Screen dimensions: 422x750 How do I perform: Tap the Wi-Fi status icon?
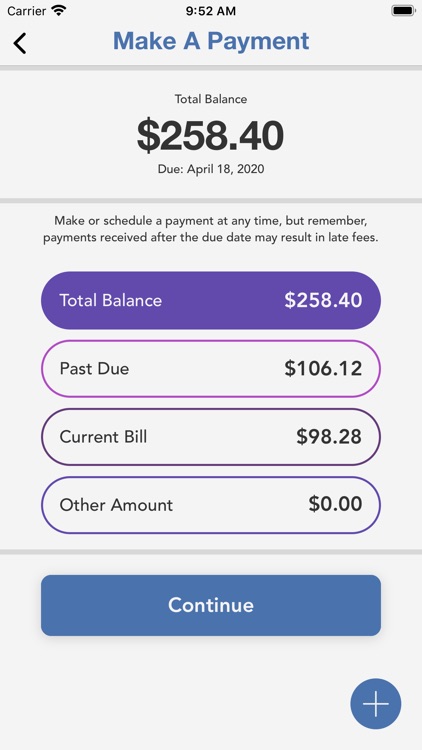[x=59, y=11]
